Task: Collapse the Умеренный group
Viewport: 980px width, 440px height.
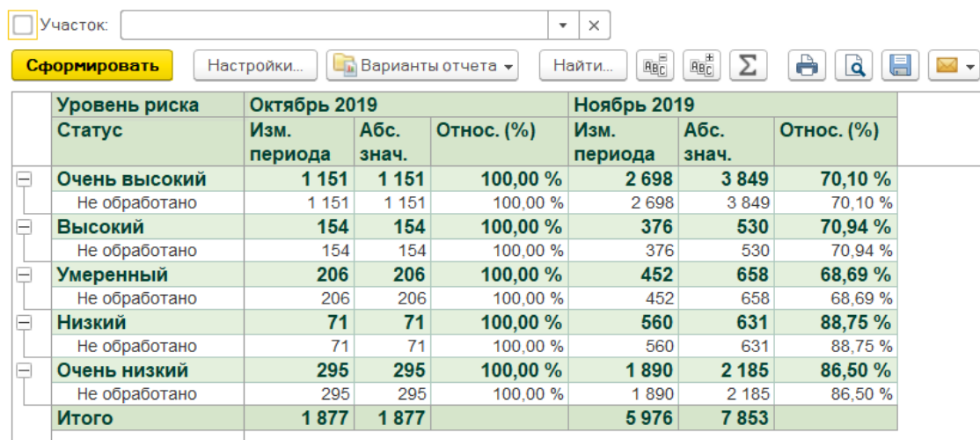Action: pyautogui.click(x=24, y=275)
